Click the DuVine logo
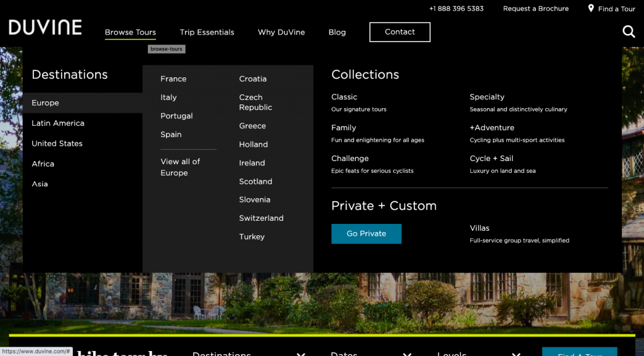Viewport: 644px width, 356px height. point(45,28)
